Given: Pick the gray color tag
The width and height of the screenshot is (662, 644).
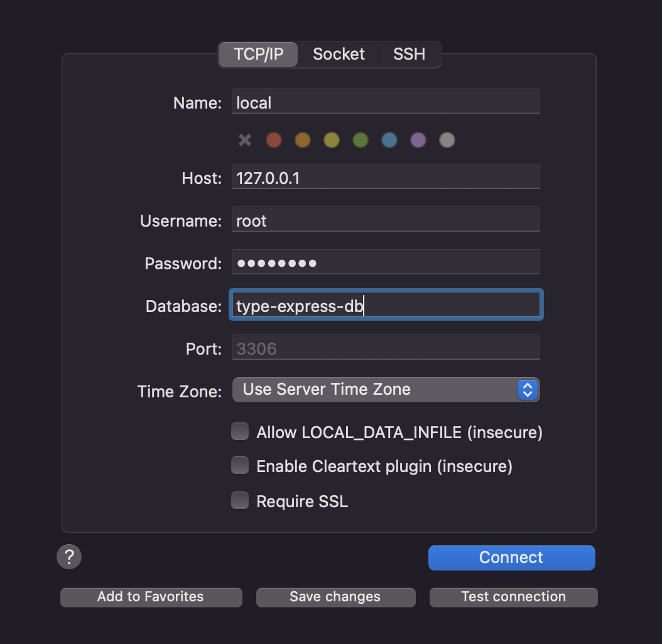Looking at the screenshot, I should pyautogui.click(x=447, y=140).
